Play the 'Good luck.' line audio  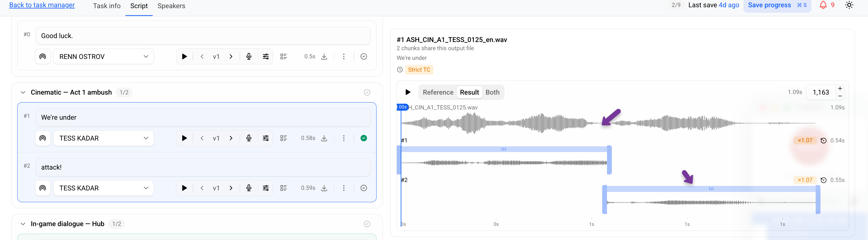tap(184, 57)
